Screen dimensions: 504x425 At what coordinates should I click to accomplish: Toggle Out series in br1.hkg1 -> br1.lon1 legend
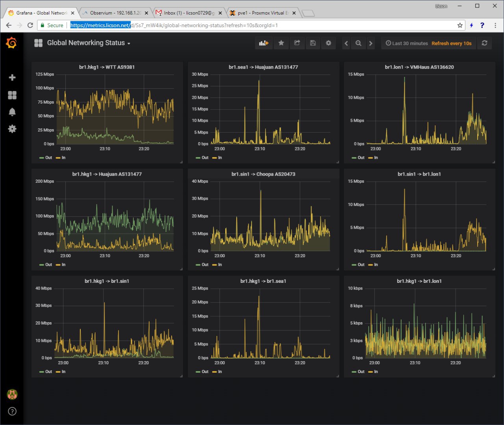coord(358,372)
